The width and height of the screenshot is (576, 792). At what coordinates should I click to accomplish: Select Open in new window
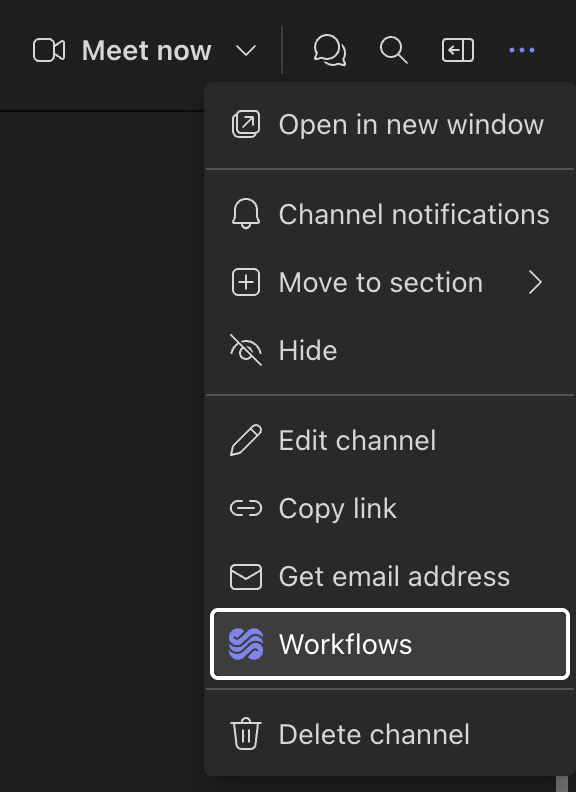390,125
